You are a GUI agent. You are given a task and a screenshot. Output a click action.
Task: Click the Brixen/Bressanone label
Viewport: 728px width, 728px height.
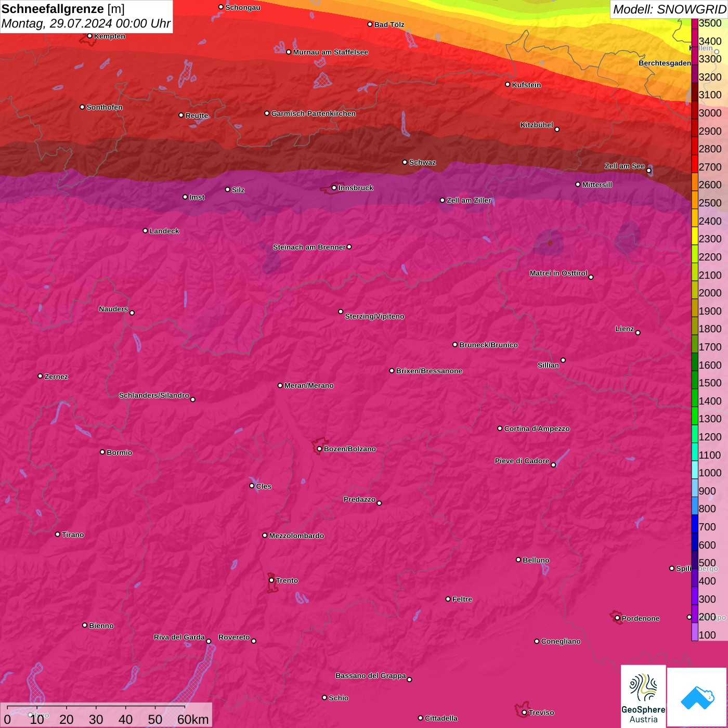click(429, 371)
